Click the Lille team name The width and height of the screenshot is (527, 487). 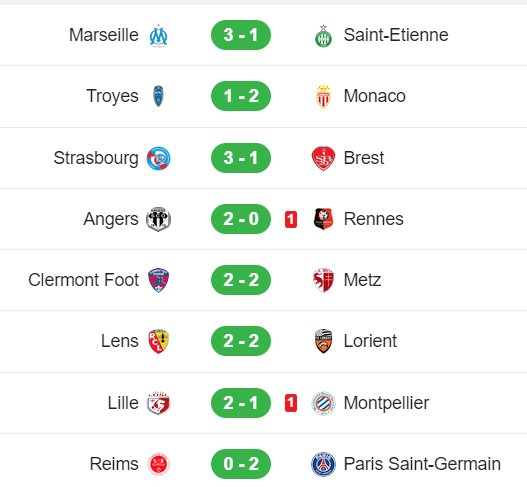[123, 403]
